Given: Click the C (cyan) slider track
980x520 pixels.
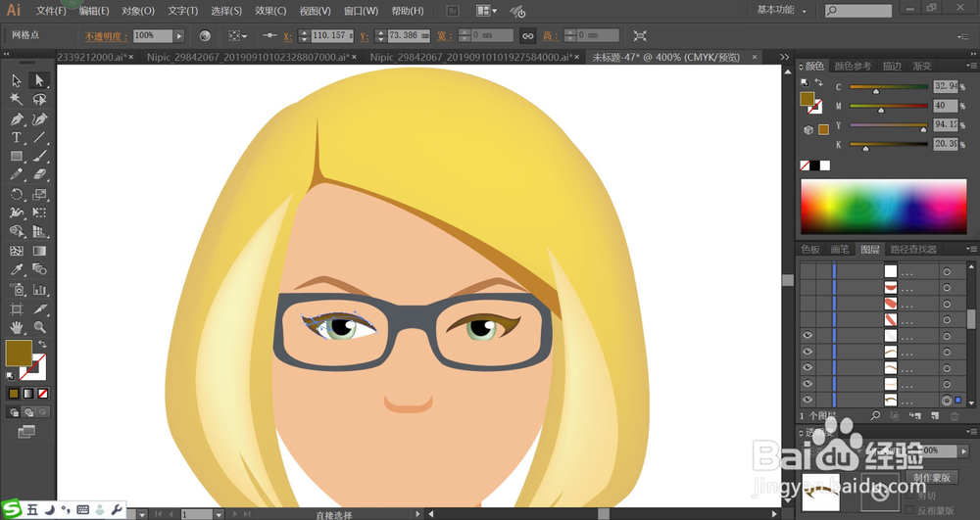Looking at the screenshot, I should click(x=888, y=87).
